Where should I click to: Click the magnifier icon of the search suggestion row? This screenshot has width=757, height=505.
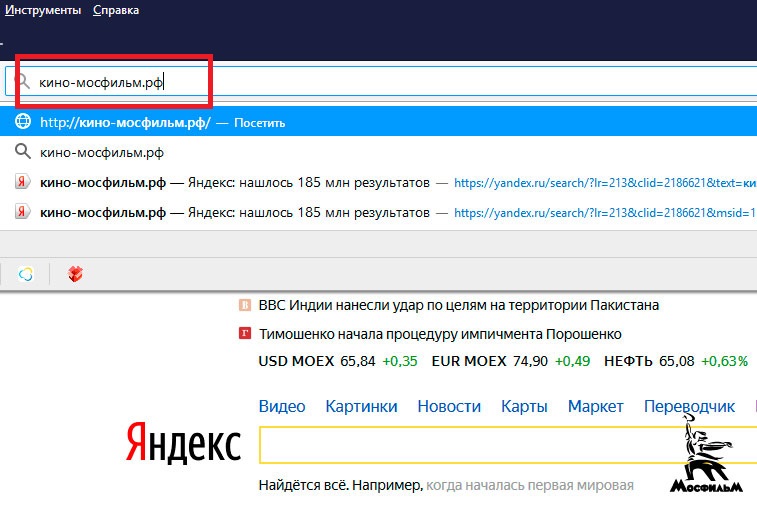pos(23,152)
